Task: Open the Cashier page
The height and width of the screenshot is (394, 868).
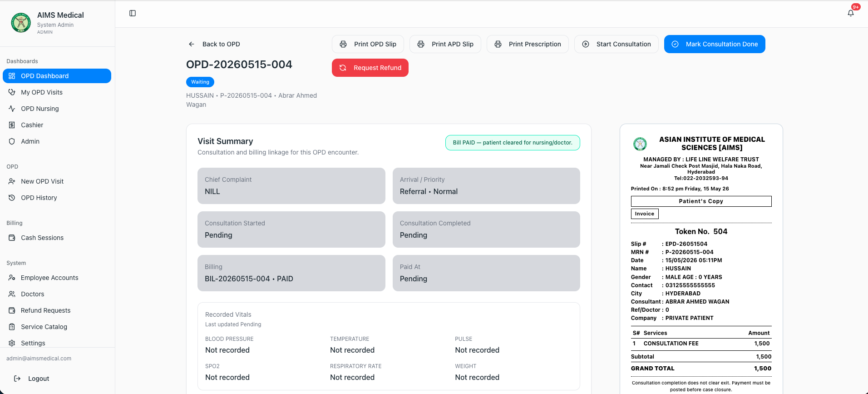Action: pyautogui.click(x=57, y=125)
